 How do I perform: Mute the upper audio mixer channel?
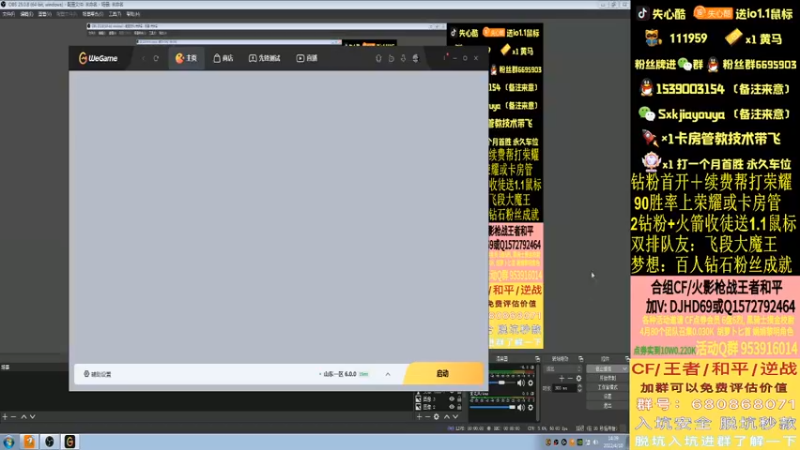(521, 383)
